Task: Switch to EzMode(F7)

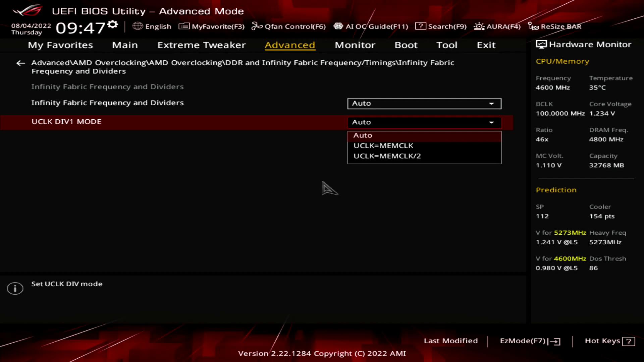Action: point(530,341)
